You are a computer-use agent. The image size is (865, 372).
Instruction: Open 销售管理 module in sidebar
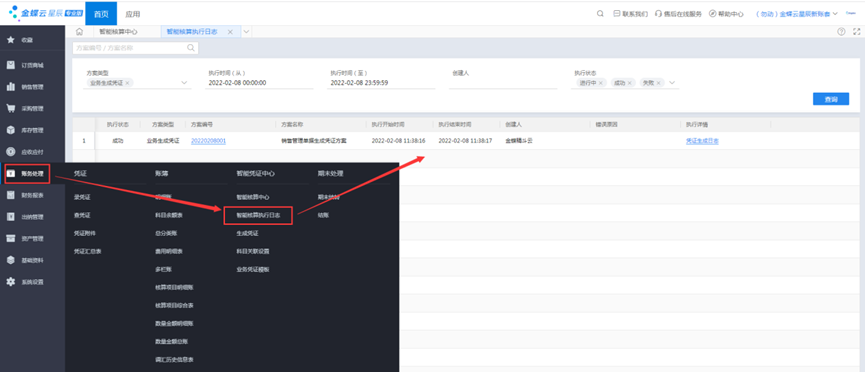32,87
